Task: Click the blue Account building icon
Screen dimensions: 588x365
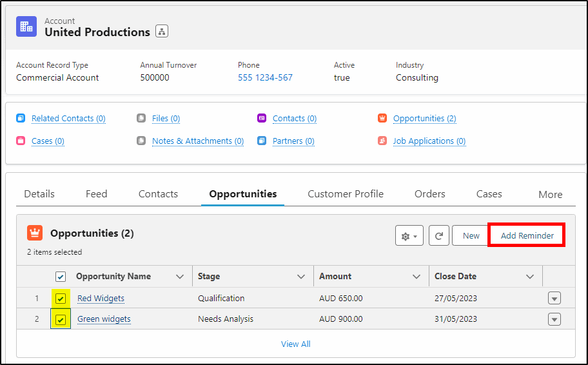Action: (26, 26)
